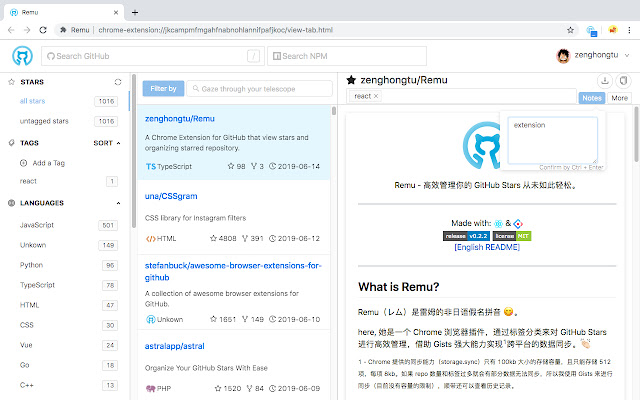
Task: Remove the react tag with its x
Action: (376, 96)
